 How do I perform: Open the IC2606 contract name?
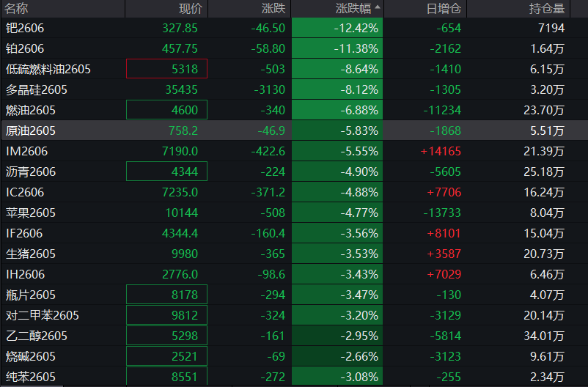pyautogui.click(x=25, y=192)
